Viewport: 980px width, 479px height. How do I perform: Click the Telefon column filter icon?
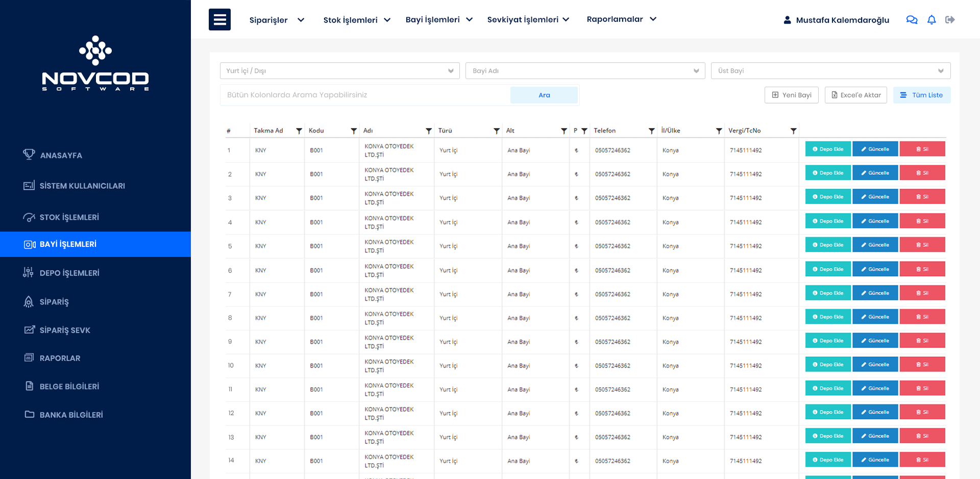click(x=652, y=131)
